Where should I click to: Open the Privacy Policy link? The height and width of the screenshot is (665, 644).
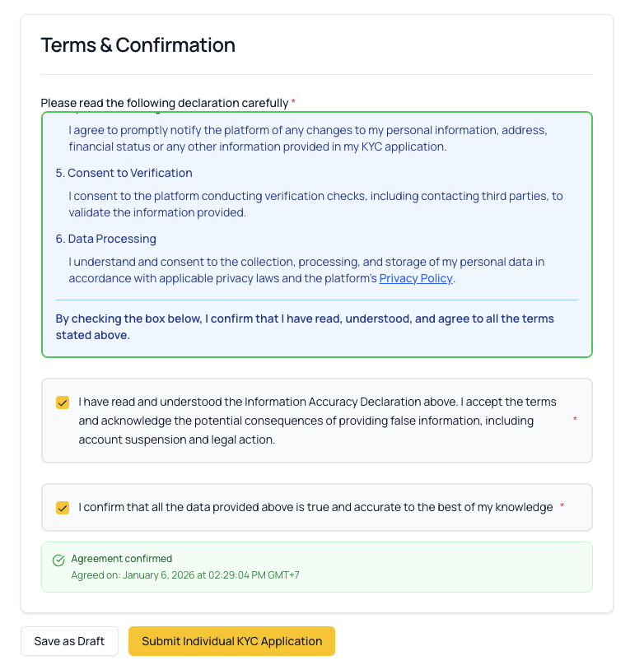[415, 278]
